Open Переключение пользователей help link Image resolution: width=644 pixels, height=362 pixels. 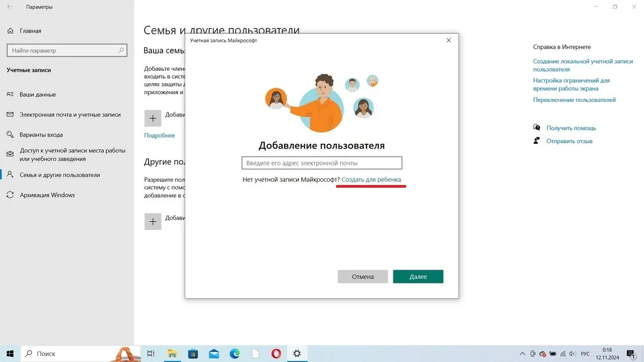[574, 100]
